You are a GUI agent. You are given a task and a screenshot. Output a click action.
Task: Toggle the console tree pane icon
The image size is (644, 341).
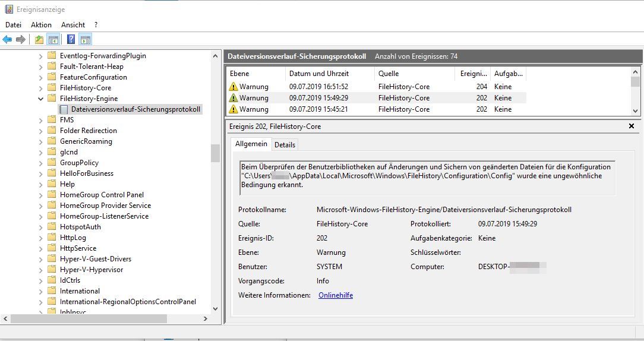coord(53,40)
